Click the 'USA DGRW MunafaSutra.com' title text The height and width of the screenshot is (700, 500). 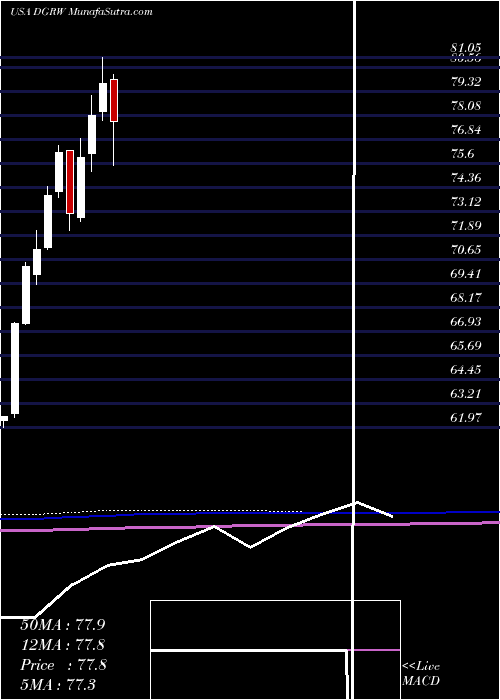[x=81, y=12]
